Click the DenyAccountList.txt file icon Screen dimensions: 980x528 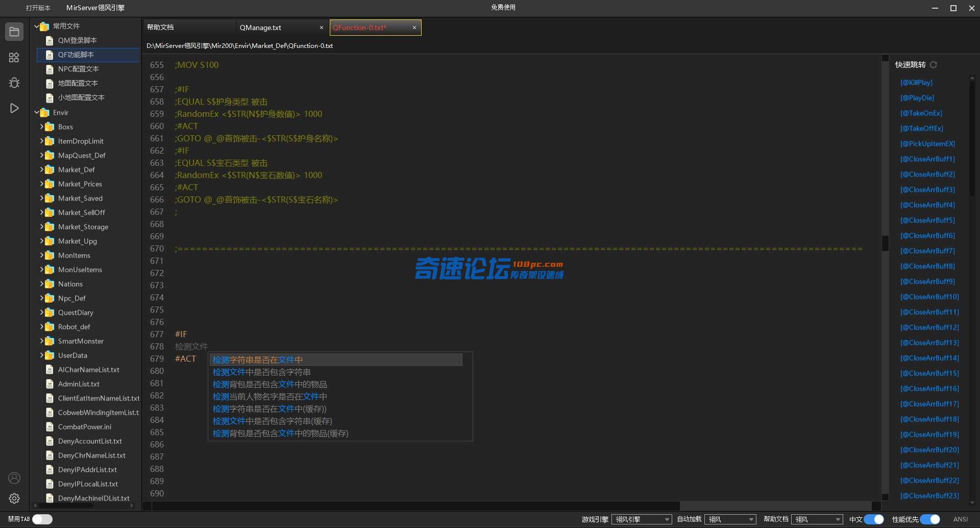(50, 441)
